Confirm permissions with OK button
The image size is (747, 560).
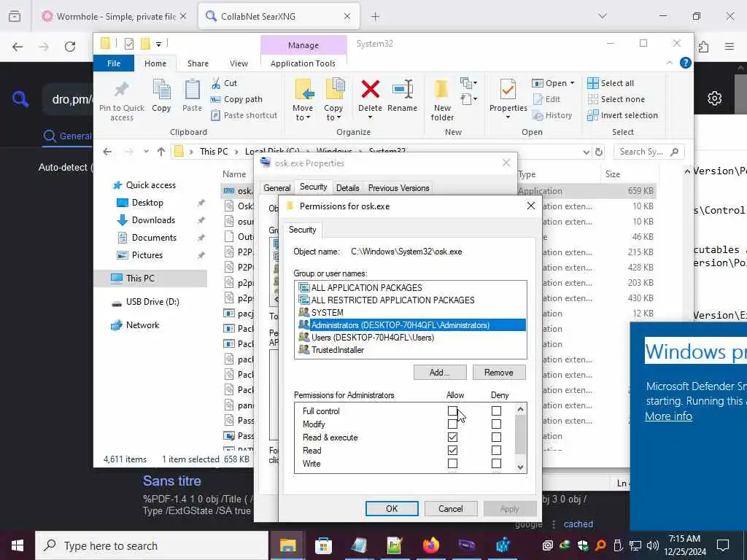pos(392,508)
